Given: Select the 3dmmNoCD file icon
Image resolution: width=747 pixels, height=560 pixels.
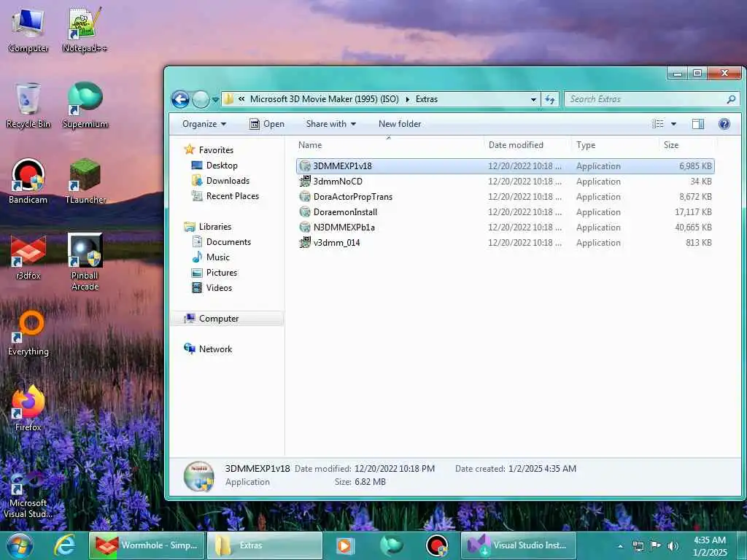Looking at the screenshot, I should tap(305, 182).
